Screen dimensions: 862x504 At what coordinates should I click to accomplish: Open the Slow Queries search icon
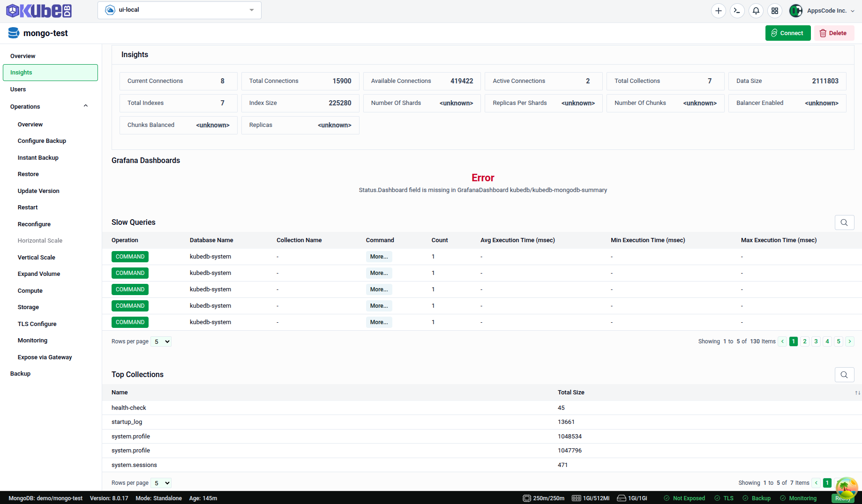844,222
